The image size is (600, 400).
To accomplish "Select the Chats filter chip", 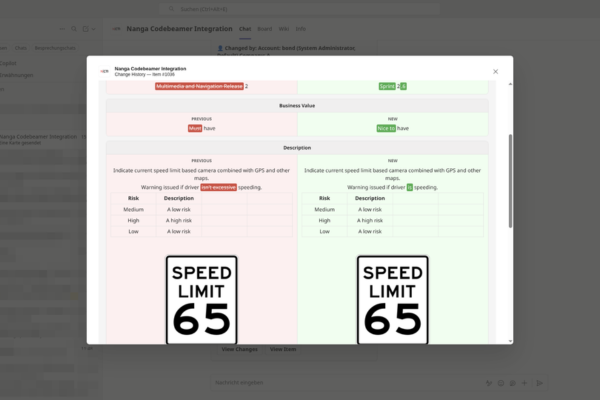I will (21, 48).
